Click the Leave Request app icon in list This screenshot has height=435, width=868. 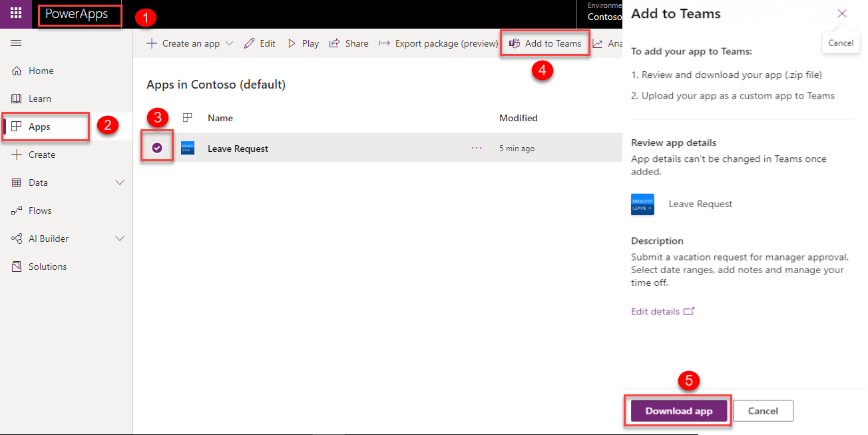188,149
